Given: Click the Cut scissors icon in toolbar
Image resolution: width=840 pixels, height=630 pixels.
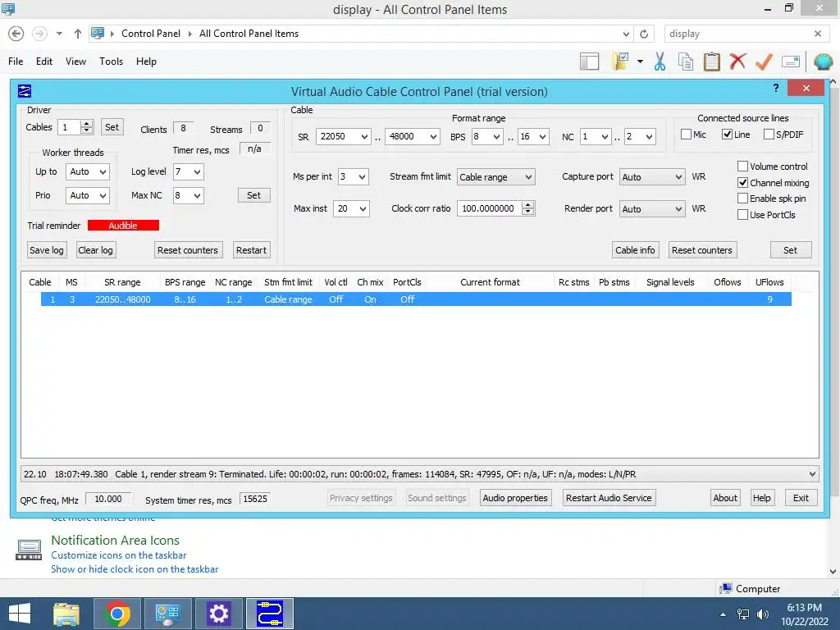Looking at the screenshot, I should click(x=660, y=62).
